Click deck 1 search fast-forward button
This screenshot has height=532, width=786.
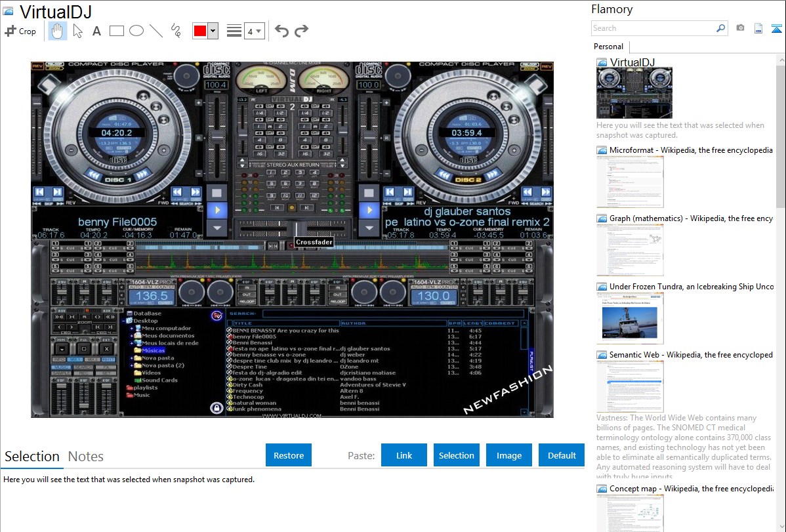pyautogui.click(x=195, y=192)
